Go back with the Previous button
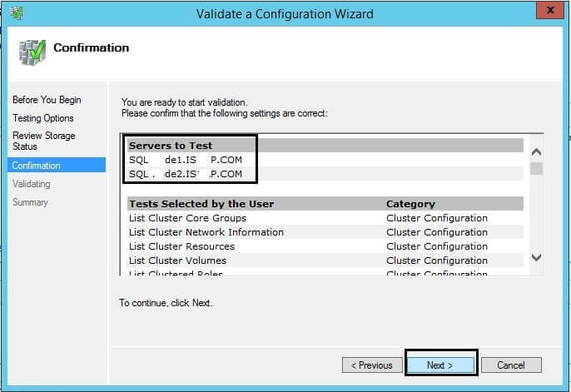Viewport: 571px width, 392px height. [x=371, y=365]
